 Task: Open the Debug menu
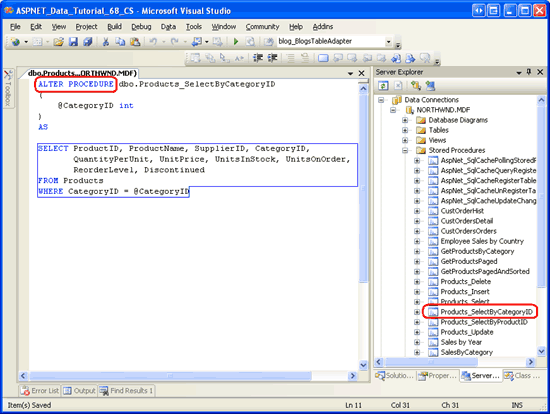[x=141, y=27]
